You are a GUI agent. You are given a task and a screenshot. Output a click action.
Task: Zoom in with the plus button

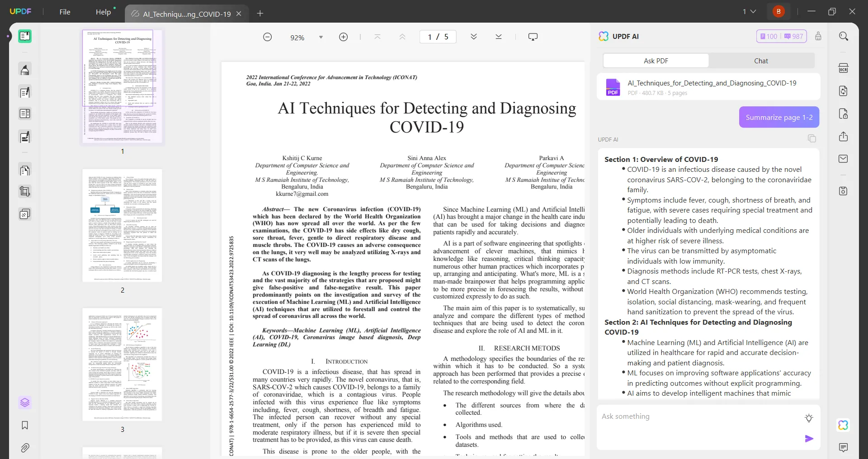tap(344, 37)
